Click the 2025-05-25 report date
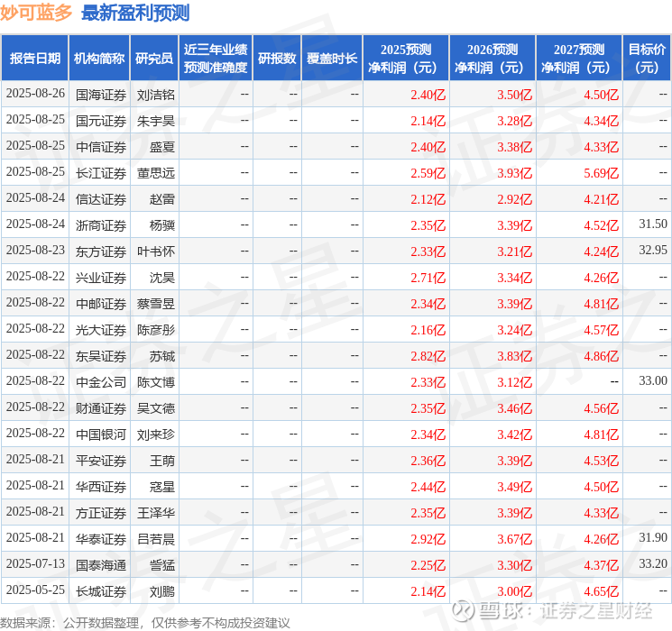The width and height of the screenshot is (672, 631). (x=35, y=590)
